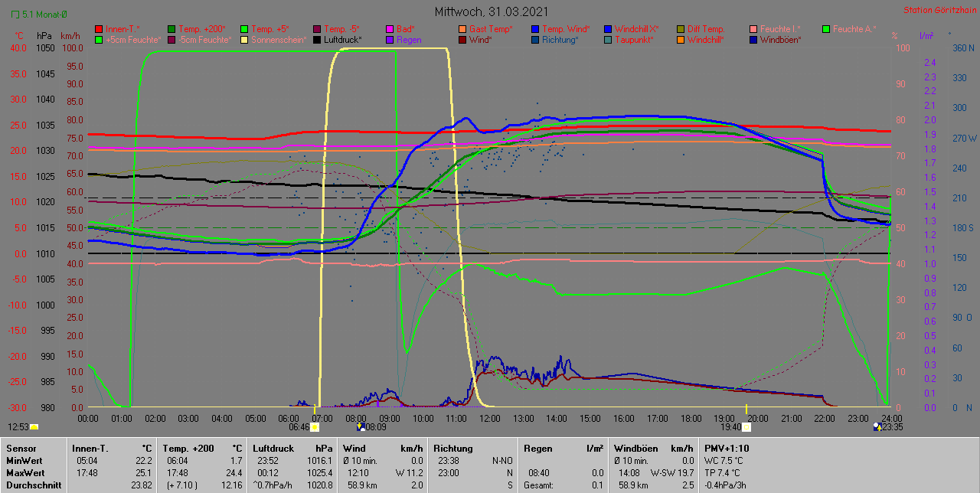Click the sunset icon at 19:40
Viewport: 980px width, 493px height.
click(x=746, y=426)
